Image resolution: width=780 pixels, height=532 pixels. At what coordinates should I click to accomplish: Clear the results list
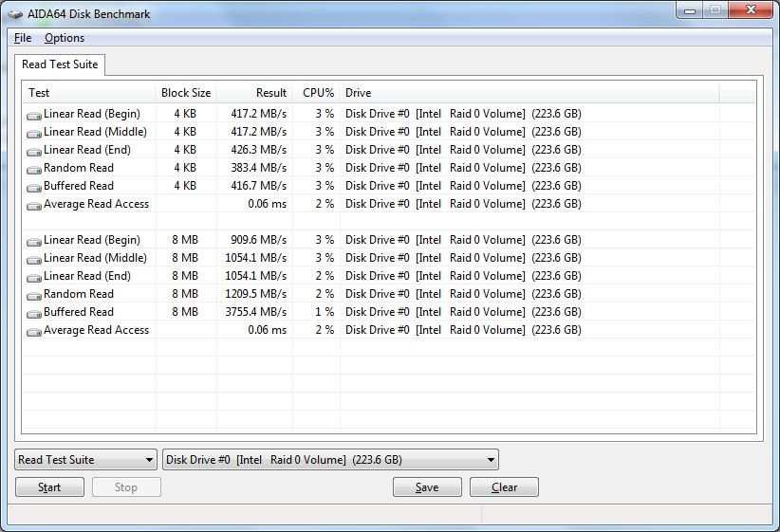[x=504, y=487]
